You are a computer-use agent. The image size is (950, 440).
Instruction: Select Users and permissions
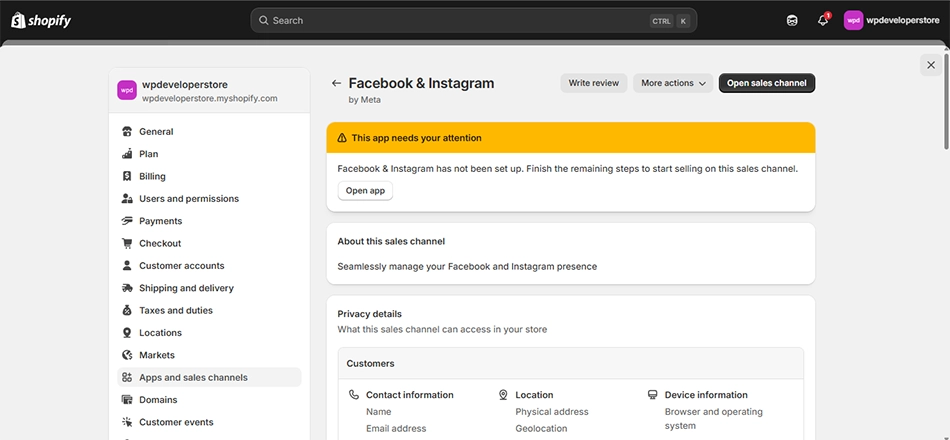coord(209,199)
